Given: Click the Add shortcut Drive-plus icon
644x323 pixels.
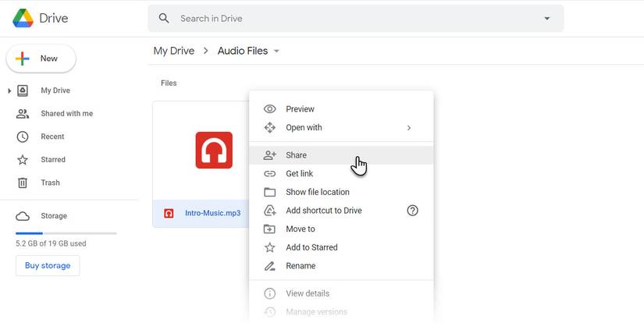Looking at the screenshot, I should pos(269,211).
